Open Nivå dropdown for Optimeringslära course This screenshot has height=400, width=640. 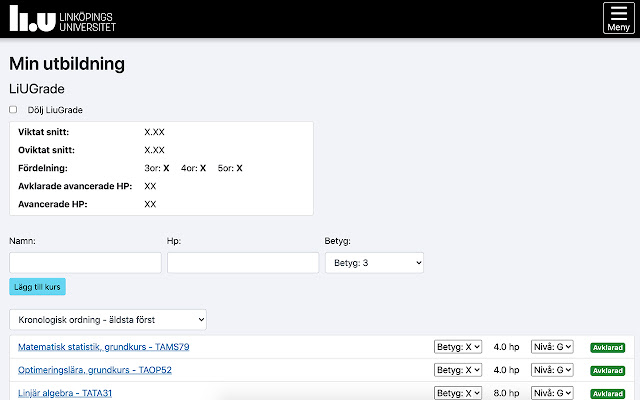point(552,370)
